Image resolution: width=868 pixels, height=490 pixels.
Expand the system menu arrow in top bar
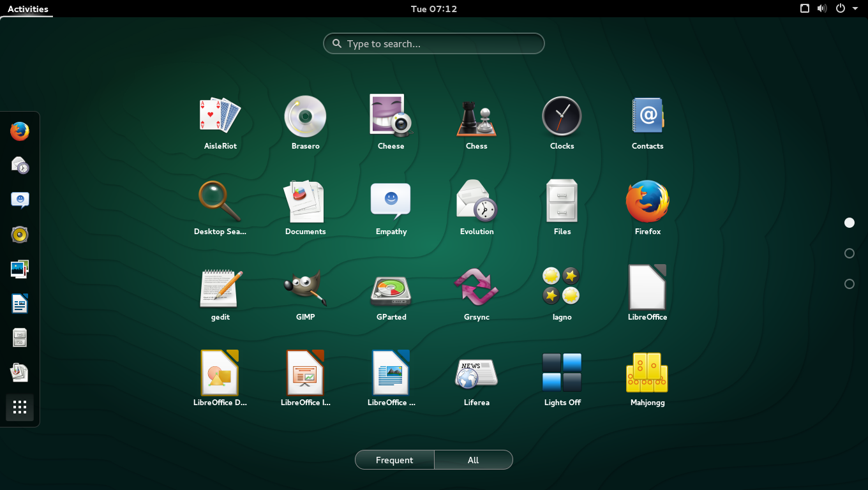click(855, 9)
